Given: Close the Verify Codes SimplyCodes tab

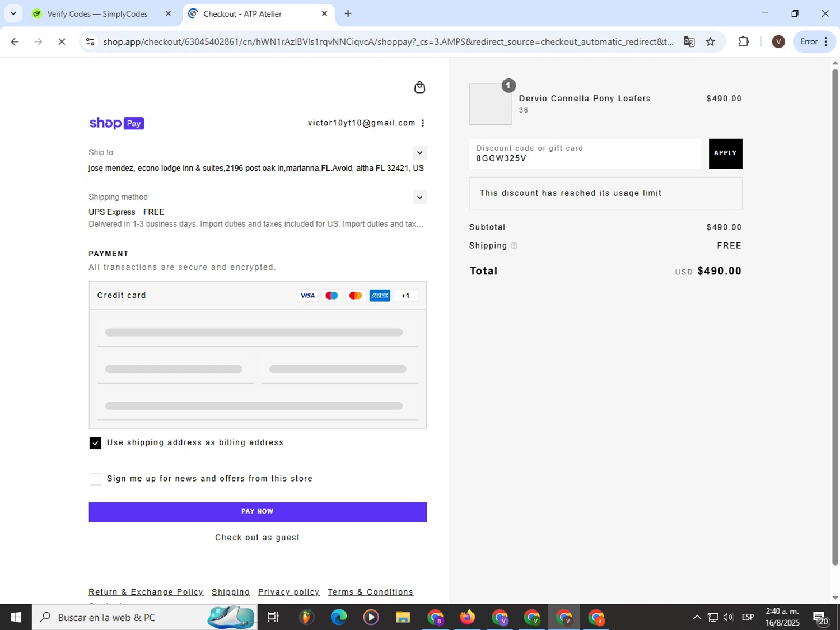Looking at the screenshot, I should click(x=168, y=13).
